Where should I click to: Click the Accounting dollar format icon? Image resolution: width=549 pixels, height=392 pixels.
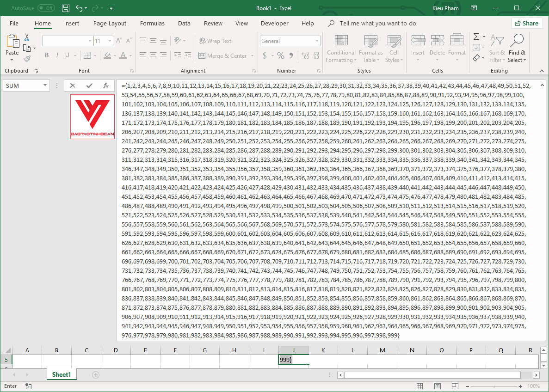pyautogui.click(x=265, y=55)
